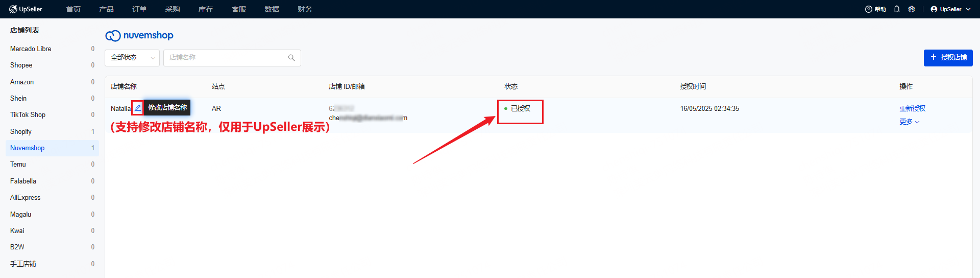
Task: Select Mercado Libre in store list
Action: (52, 49)
